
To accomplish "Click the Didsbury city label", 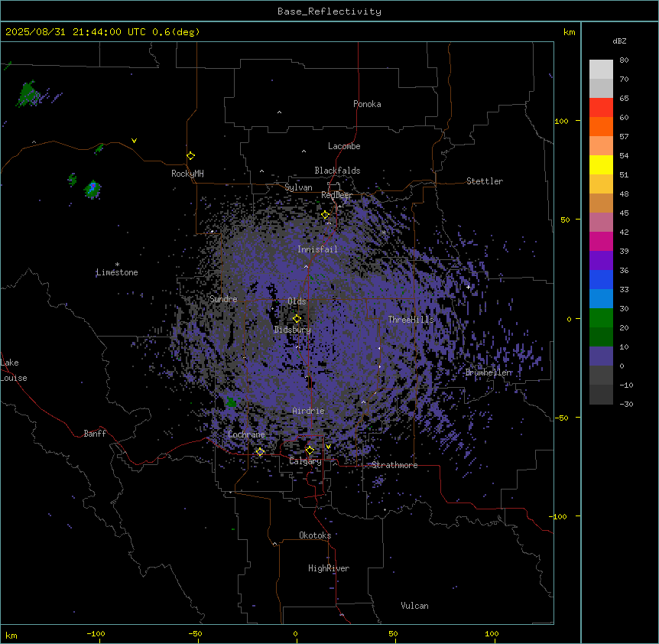I will (293, 330).
